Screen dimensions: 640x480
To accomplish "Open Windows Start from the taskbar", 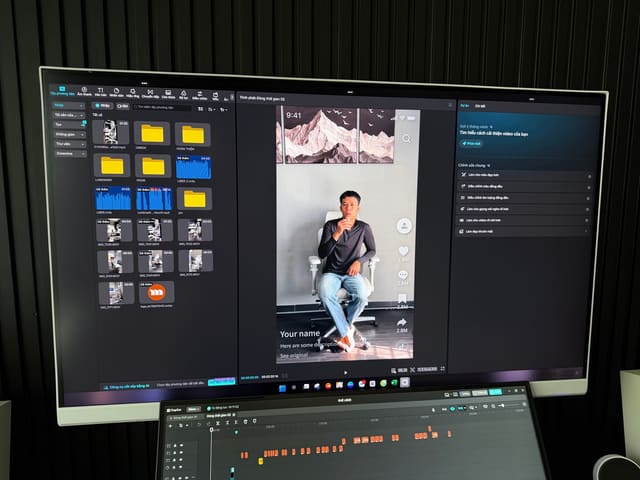I will pos(282,388).
